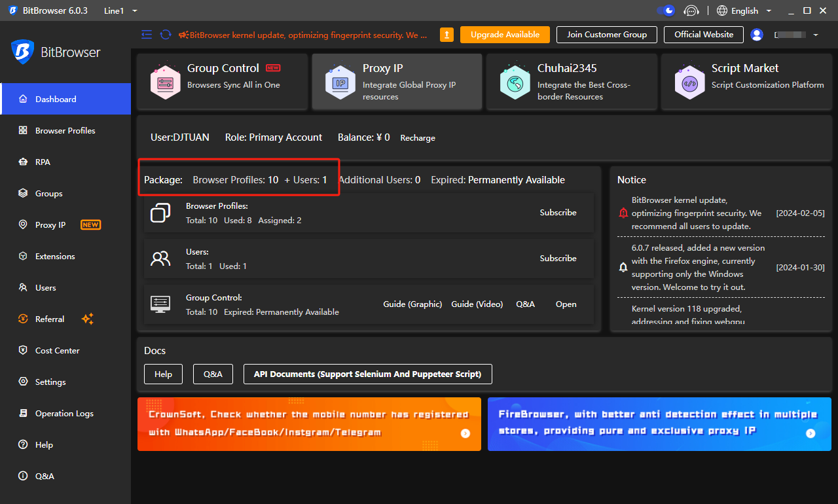The width and height of the screenshot is (838, 504).
Task: Click the Group Control monitor icon
Action: point(160,304)
